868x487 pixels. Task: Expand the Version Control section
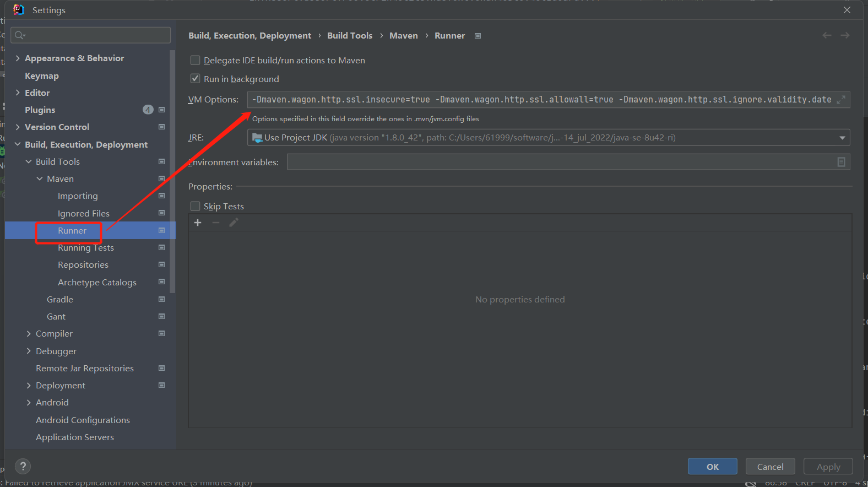click(18, 127)
